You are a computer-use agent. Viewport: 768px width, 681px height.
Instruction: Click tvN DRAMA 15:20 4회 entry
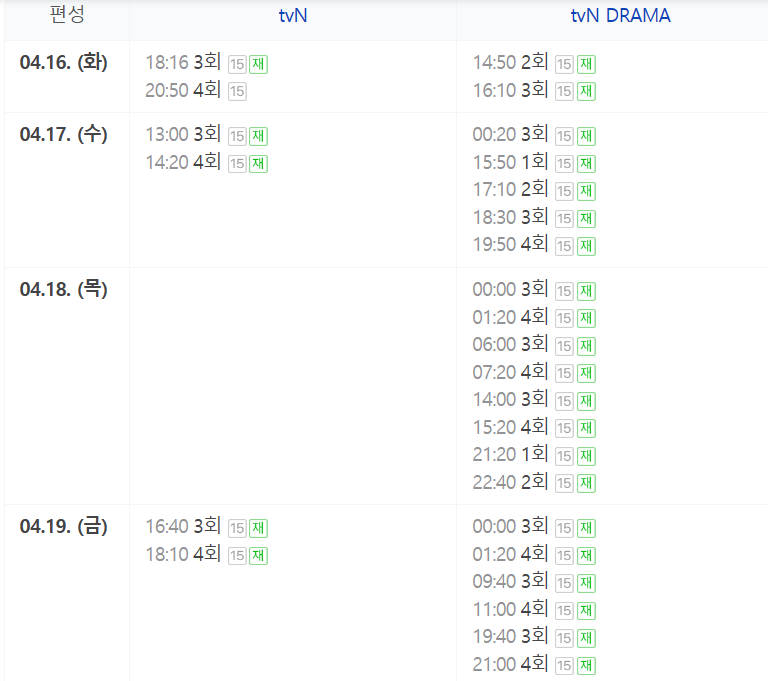[510, 427]
